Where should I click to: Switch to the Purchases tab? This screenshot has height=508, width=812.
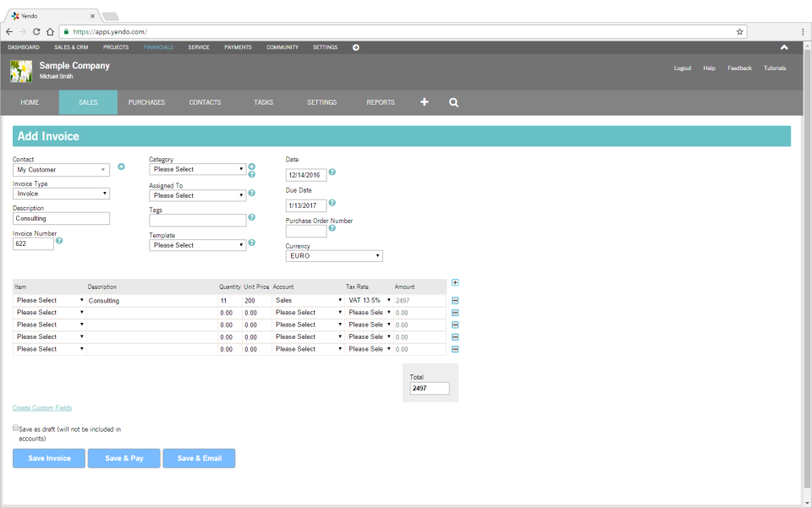(x=146, y=102)
